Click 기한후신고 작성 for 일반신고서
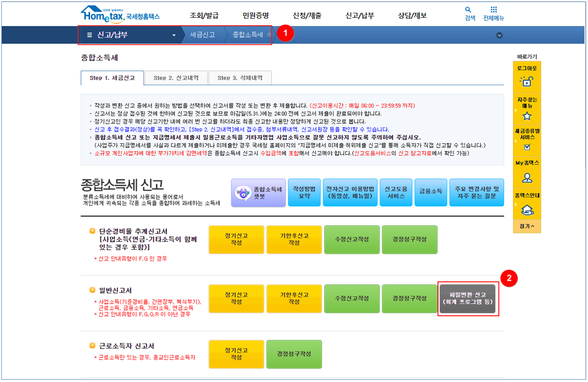The image size is (588, 382). pos(294,299)
